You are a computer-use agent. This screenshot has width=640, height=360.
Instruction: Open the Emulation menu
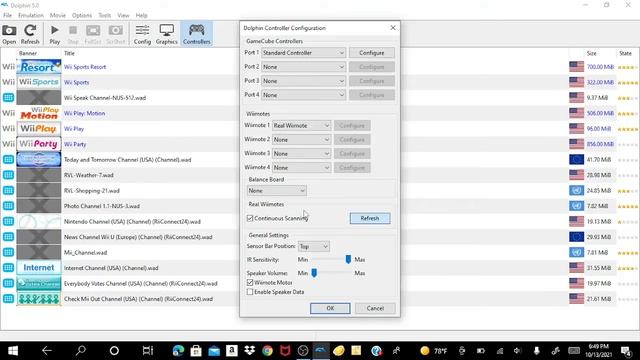[31, 15]
